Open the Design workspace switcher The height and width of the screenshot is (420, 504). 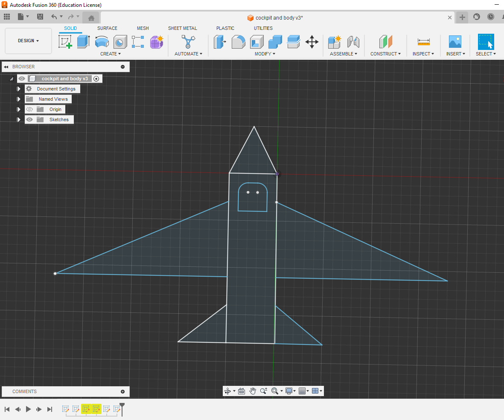(x=28, y=41)
